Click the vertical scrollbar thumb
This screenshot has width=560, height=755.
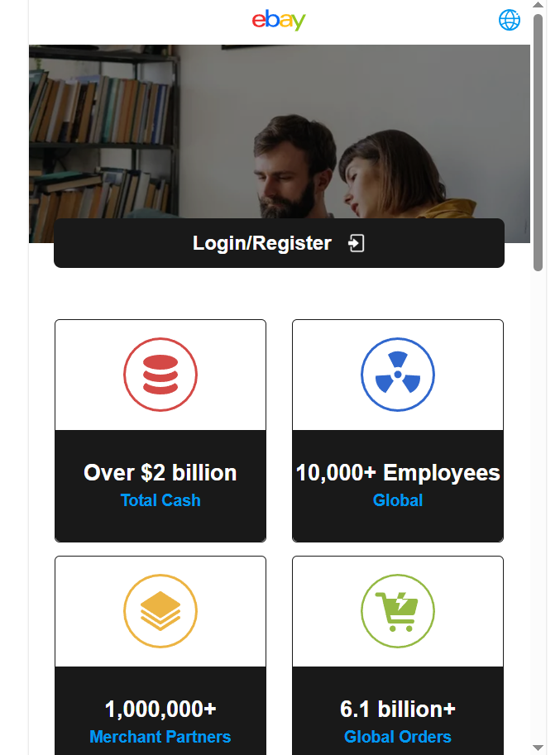coord(538,142)
